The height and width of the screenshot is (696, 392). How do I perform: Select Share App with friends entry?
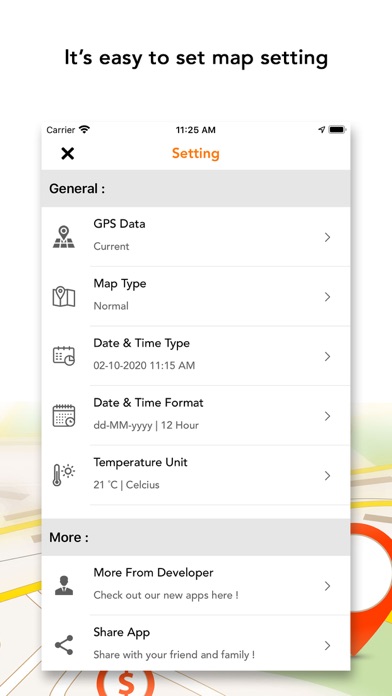(x=196, y=643)
